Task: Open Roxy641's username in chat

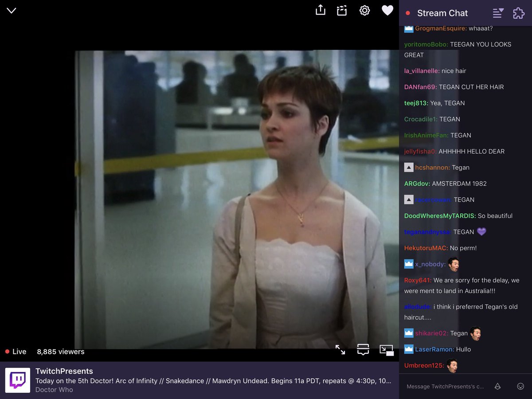Action: [416, 280]
